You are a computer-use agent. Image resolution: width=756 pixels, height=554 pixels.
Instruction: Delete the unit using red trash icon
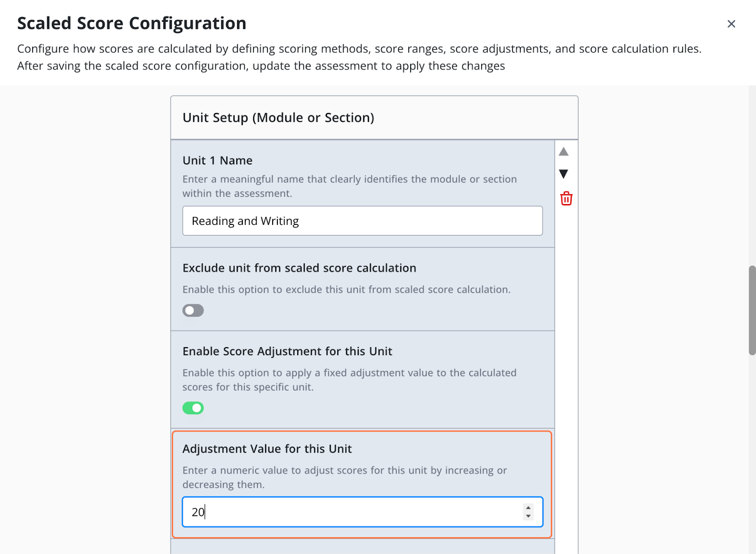tap(566, 198)
